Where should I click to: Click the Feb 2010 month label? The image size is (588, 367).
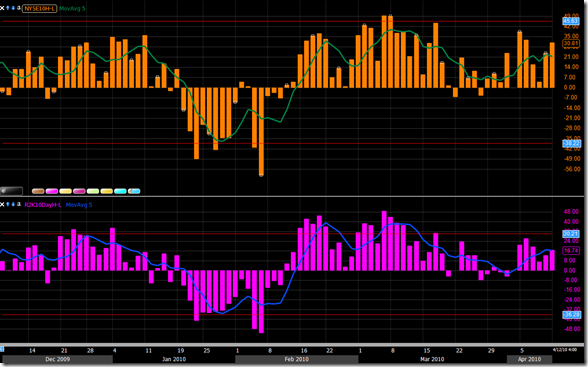[296, 359]
